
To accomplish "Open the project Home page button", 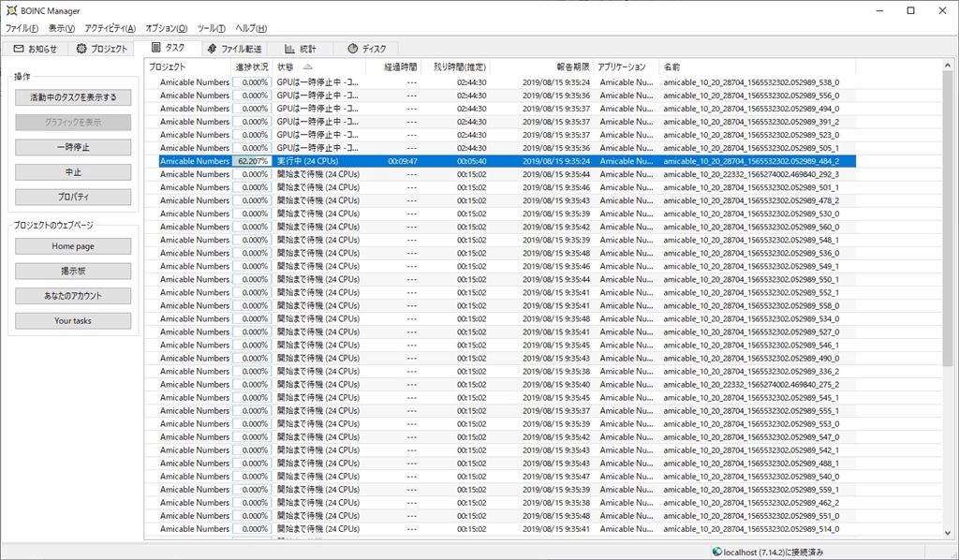I will point(73,246).
